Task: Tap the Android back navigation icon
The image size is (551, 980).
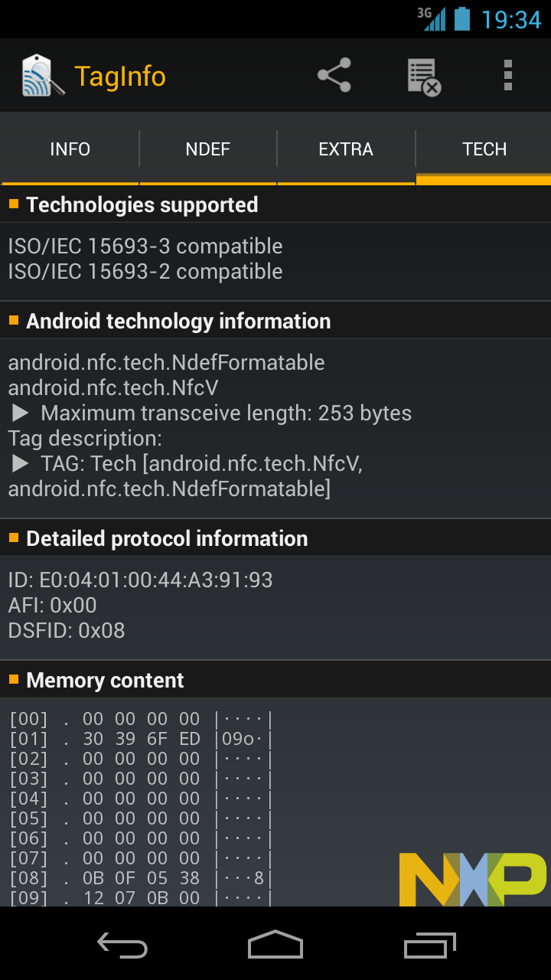Action: (x=122, y=944)
